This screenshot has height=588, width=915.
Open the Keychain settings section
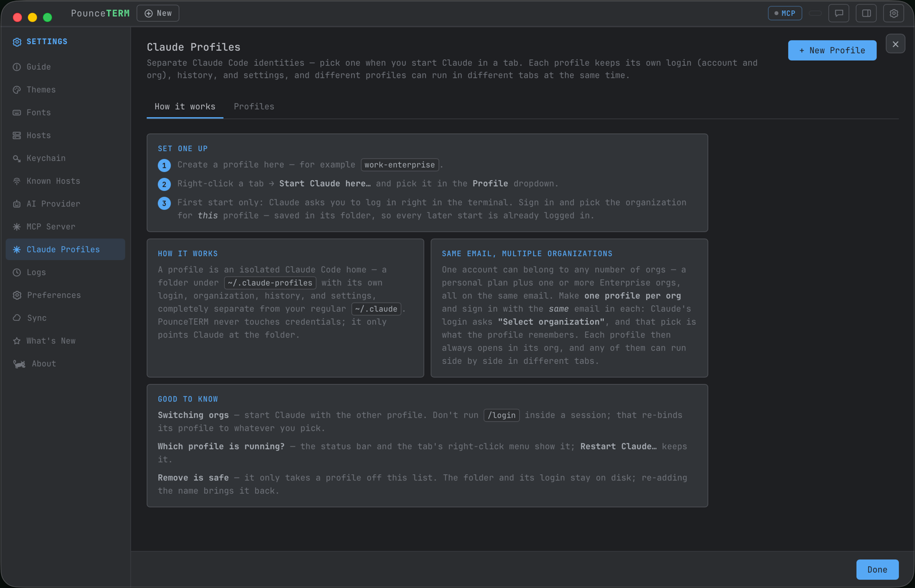[x=65, y=158]
